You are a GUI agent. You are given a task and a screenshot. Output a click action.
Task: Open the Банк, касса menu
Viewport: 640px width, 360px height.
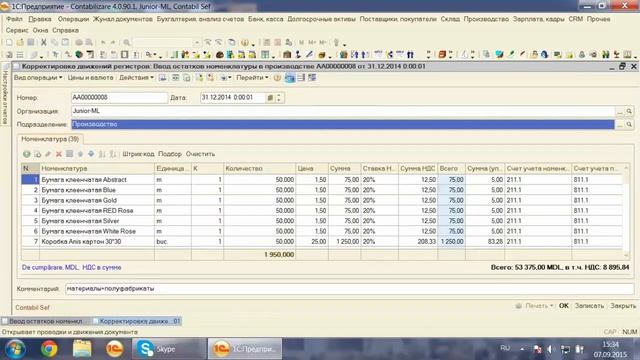(x=265, y=19)
